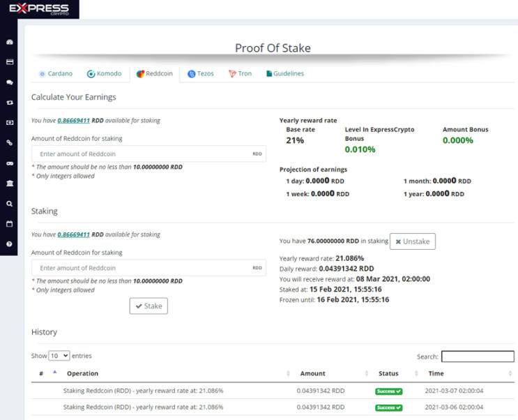Open the magnifier search sidebar icon
Viewport: 518px width, 420px height.
(10, 204)
